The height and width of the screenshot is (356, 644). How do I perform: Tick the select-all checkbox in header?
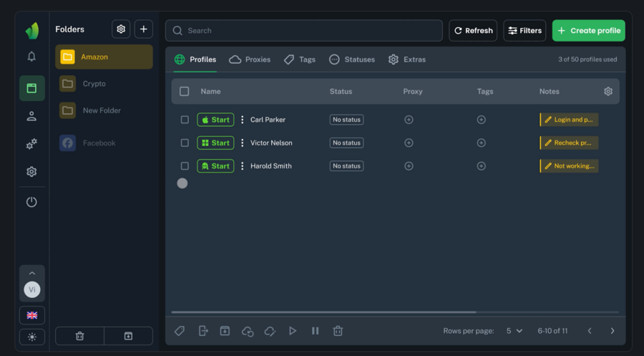click(x=185, y=91)
